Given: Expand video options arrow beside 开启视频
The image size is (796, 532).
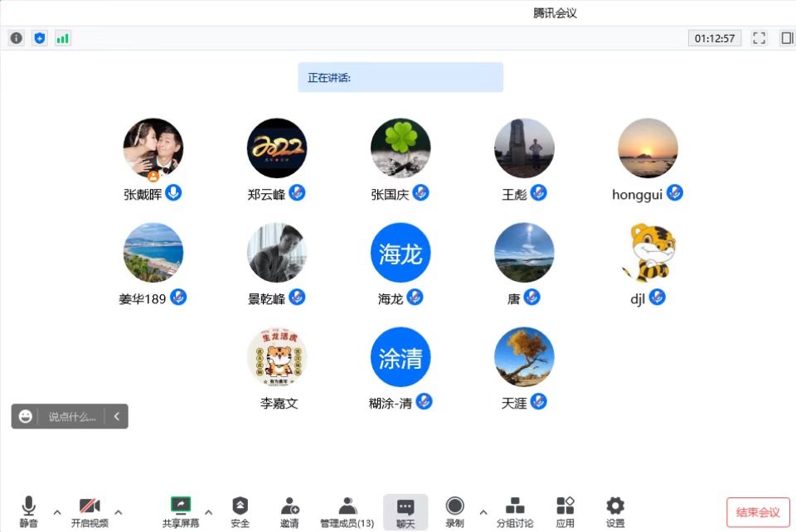Looking at the screenshot, I should 119,512.
